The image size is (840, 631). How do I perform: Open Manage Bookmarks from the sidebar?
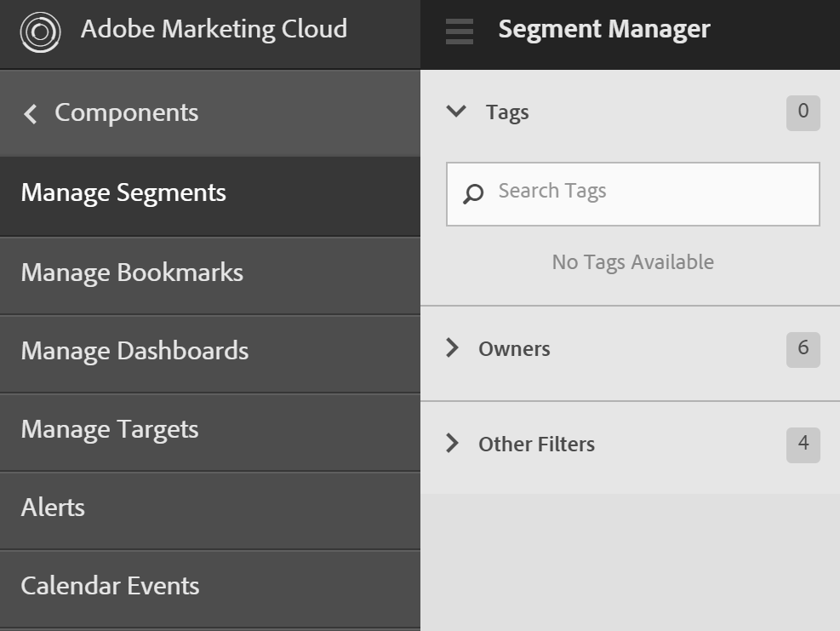pyautogui.click(x=132, y=273)
